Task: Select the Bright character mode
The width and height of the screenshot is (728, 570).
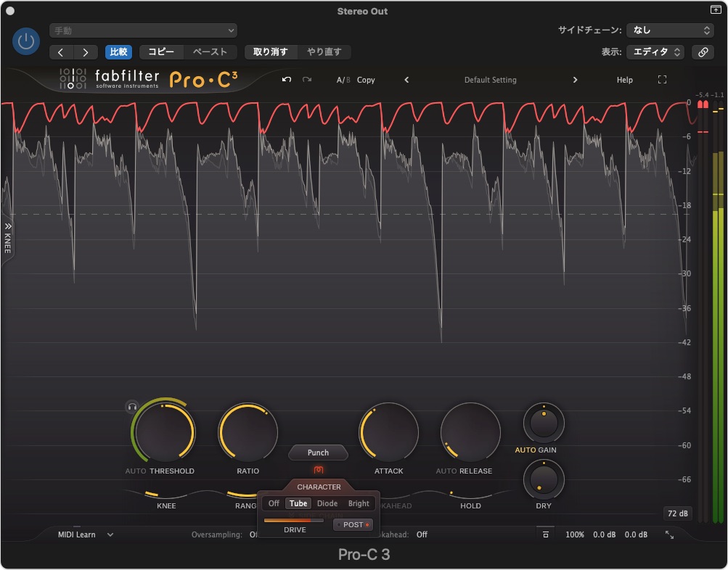Action: point(359,503)
